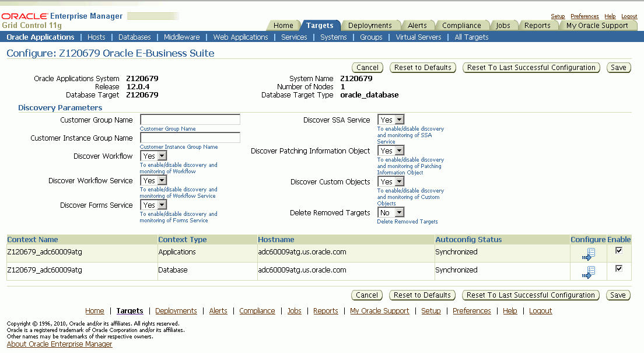Open Delete Removed Targets dropdown
This screenshot has width=644, height=353.
[391, 212]
